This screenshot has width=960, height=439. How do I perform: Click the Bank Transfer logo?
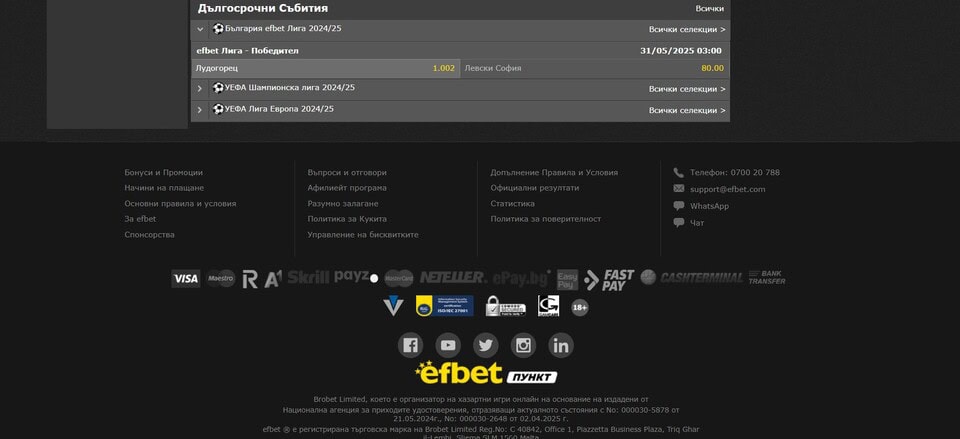click(x=767, y=277)
